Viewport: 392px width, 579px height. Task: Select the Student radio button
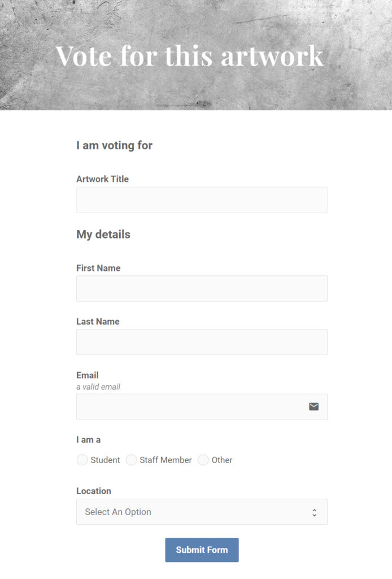pos(82,460)
